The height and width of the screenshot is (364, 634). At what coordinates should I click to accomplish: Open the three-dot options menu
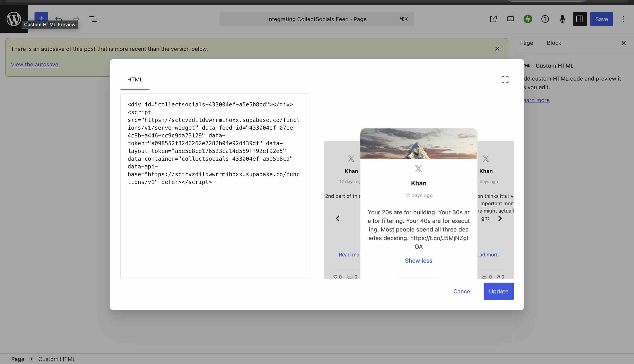(623, 19)
